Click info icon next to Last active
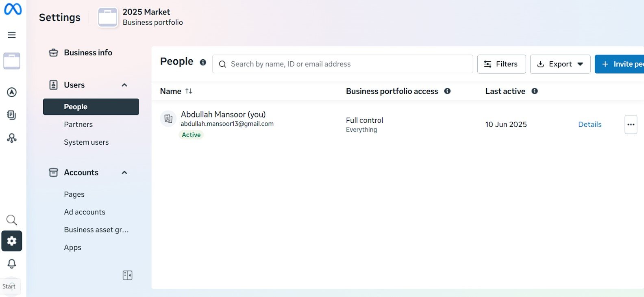The image size is (644, 297). click(x=535, y=91)
